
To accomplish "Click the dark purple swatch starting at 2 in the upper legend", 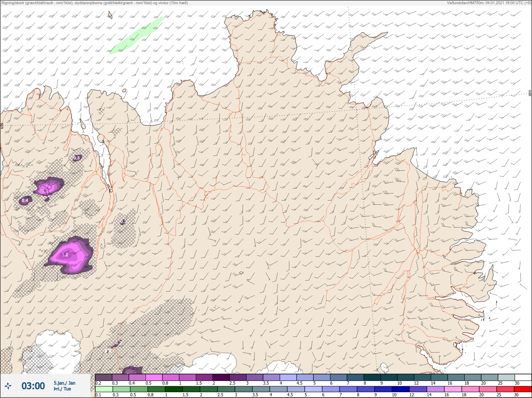I will [221, 377].
